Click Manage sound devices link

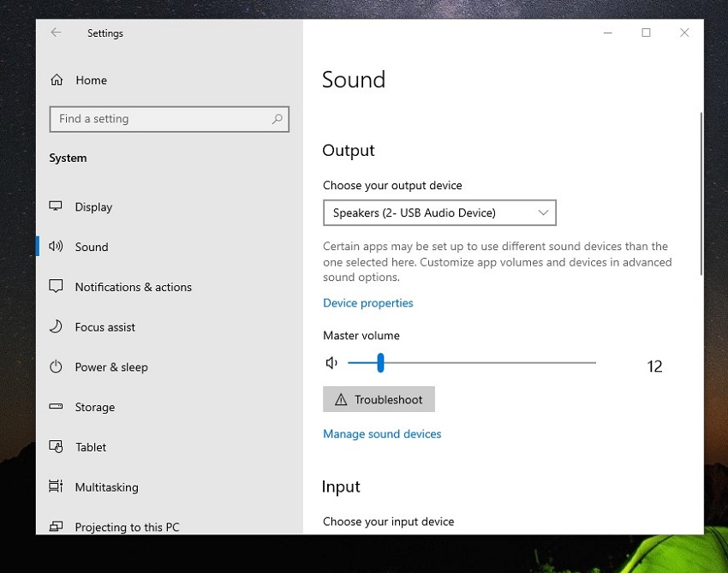382,434
